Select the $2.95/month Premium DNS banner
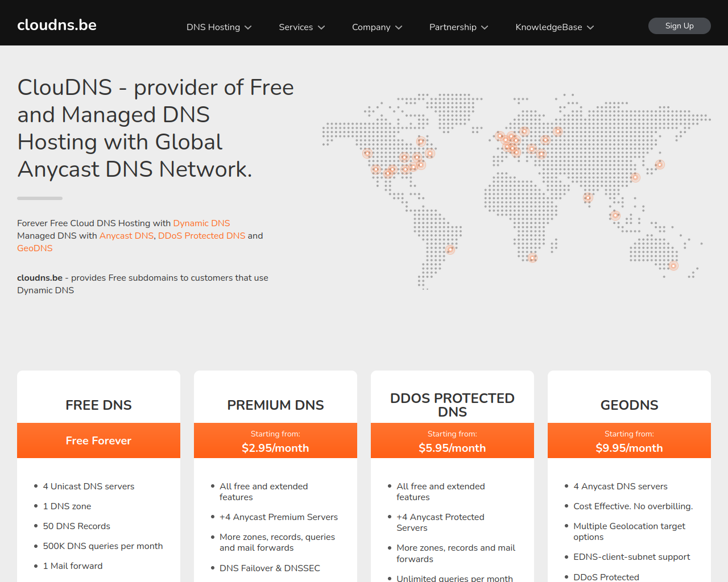Viewport: 728px width, 582px height. (x=275, y=440)
